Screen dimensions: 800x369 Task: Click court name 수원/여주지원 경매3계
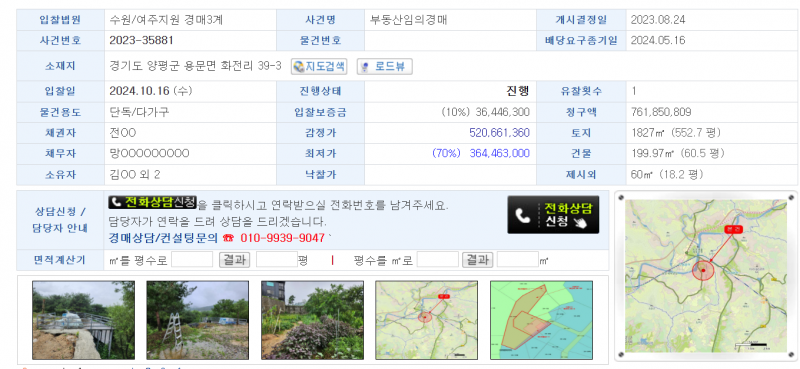point(166,20)
